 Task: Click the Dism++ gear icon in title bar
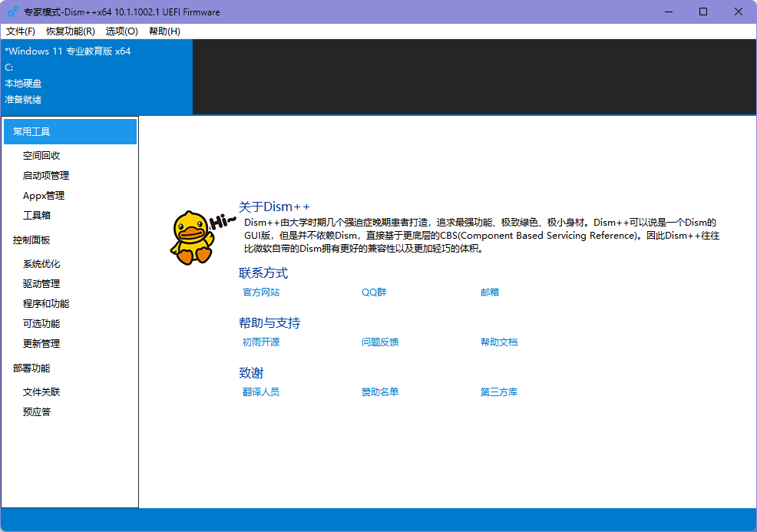(13, 12)
